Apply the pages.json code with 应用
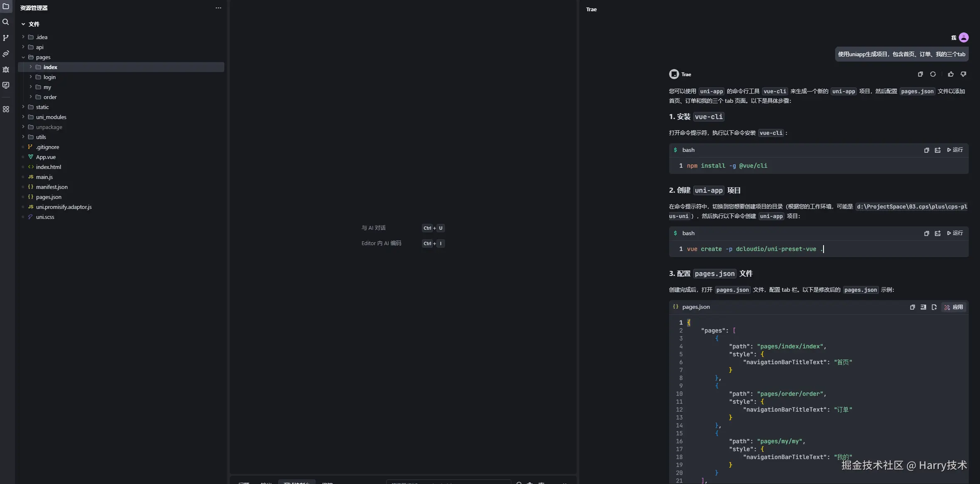The image size is (980, 484). point(954,307)
